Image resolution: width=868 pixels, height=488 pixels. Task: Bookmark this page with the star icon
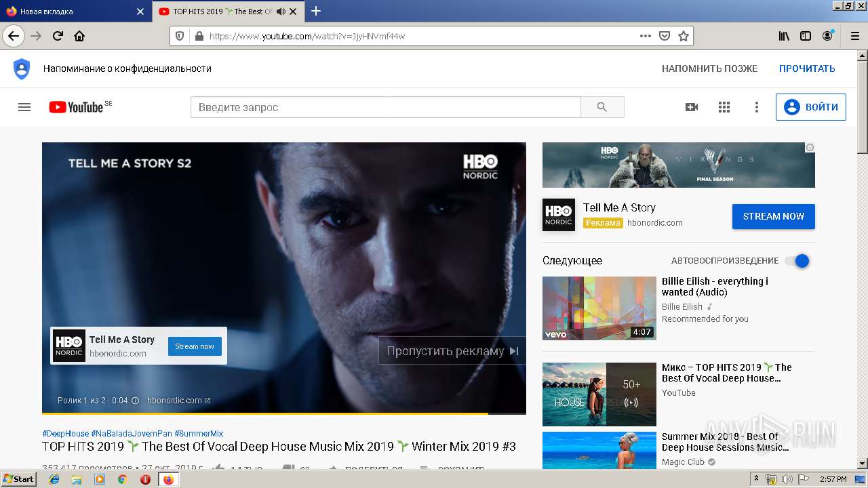(684, 36)
